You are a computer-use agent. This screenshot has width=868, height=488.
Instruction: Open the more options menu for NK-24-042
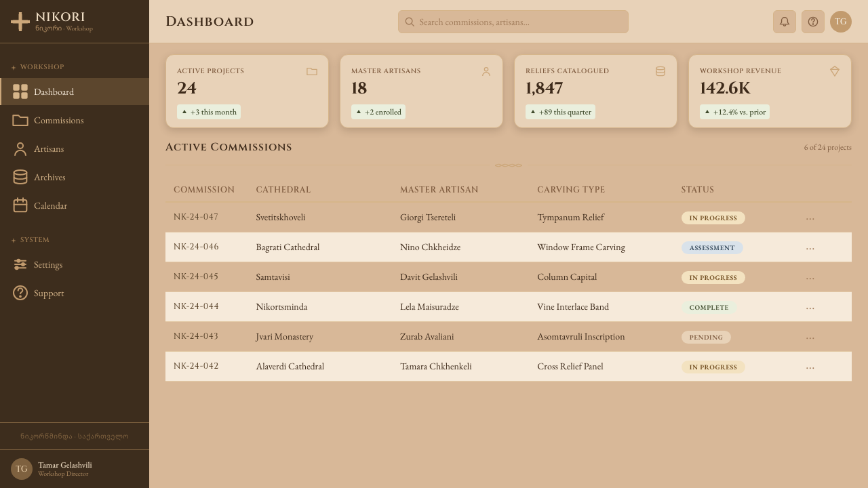(x=810, y=367)
